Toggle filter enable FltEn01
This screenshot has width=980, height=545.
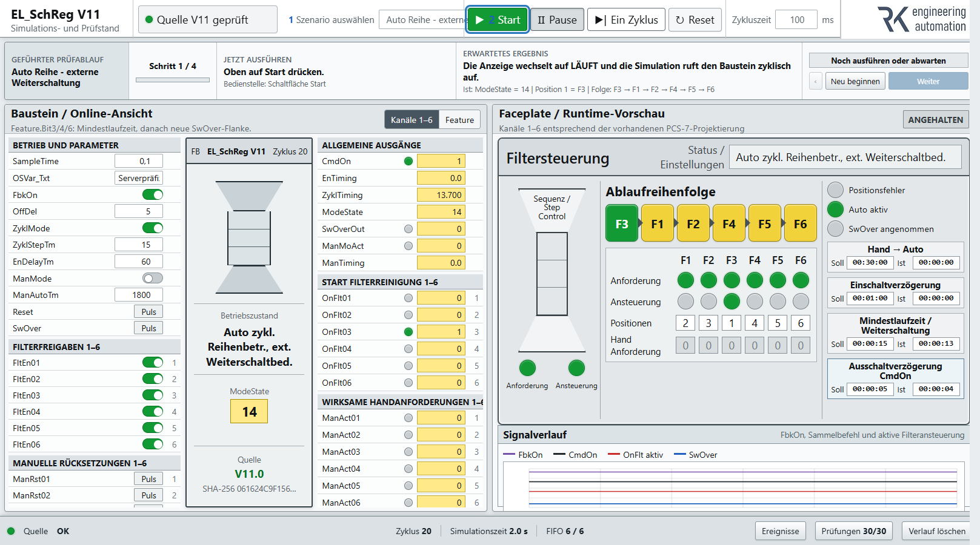153,362
